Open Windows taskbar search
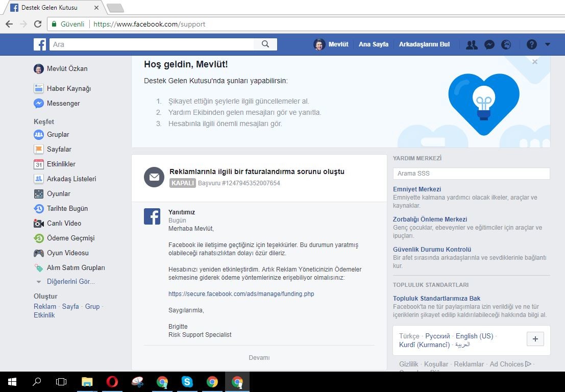 pos(37,382)
